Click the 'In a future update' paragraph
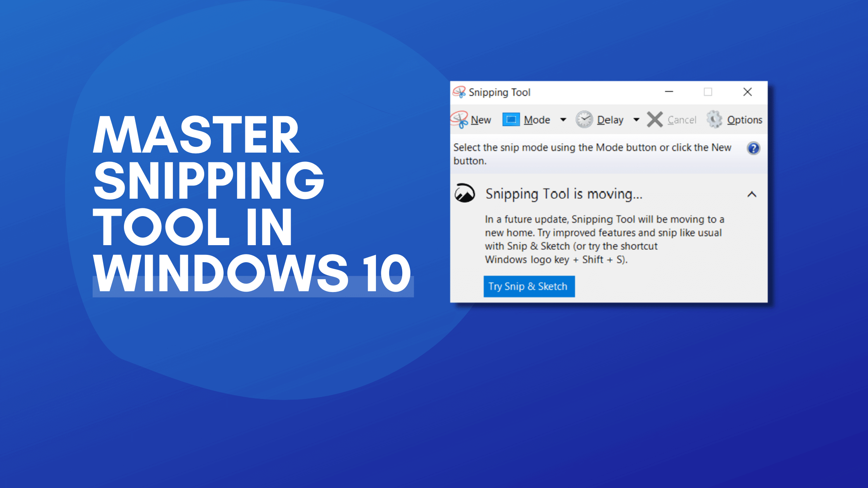The image size is (868, 488). 604,239
